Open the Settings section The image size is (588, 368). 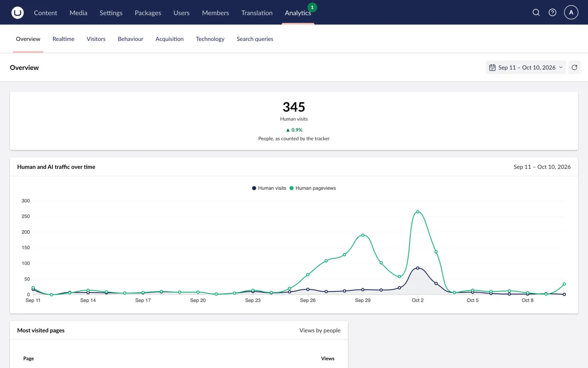tap(111, 13)
